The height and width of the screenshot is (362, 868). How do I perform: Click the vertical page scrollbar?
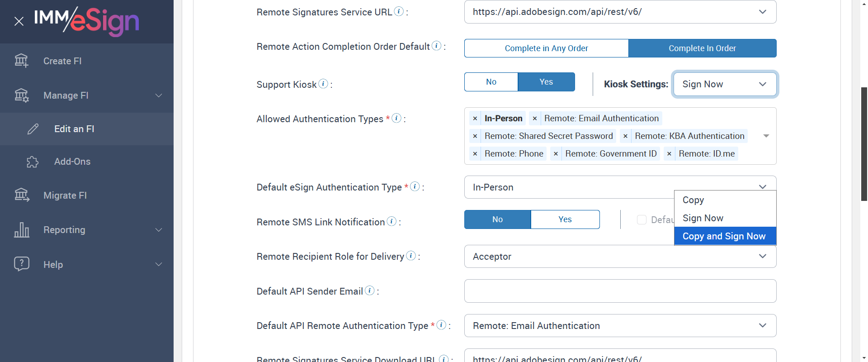click(864, 145)
